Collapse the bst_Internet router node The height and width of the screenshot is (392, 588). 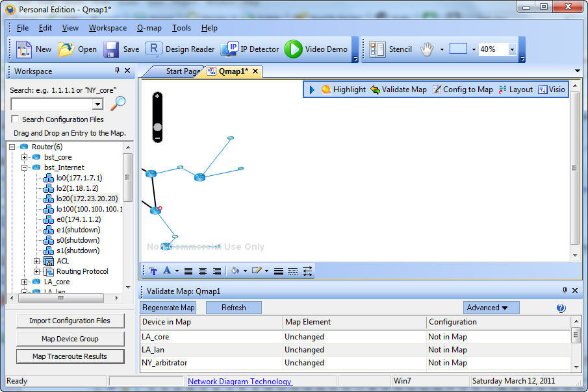(x=26, y=167)
